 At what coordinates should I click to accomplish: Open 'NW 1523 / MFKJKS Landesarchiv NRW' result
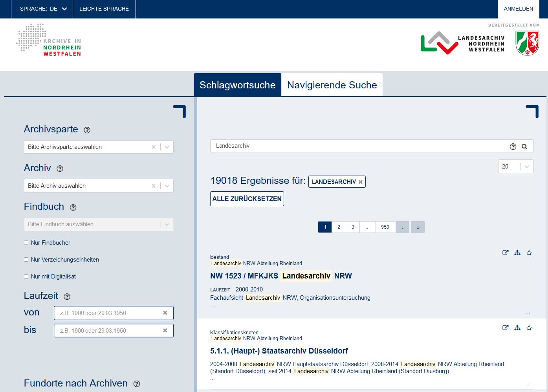click(x=281, y=276)
